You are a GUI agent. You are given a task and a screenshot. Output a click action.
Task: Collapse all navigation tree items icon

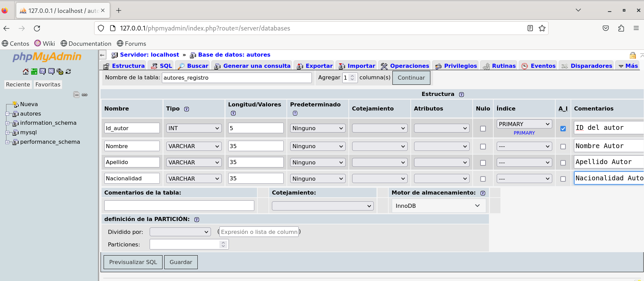click(76, 95)
